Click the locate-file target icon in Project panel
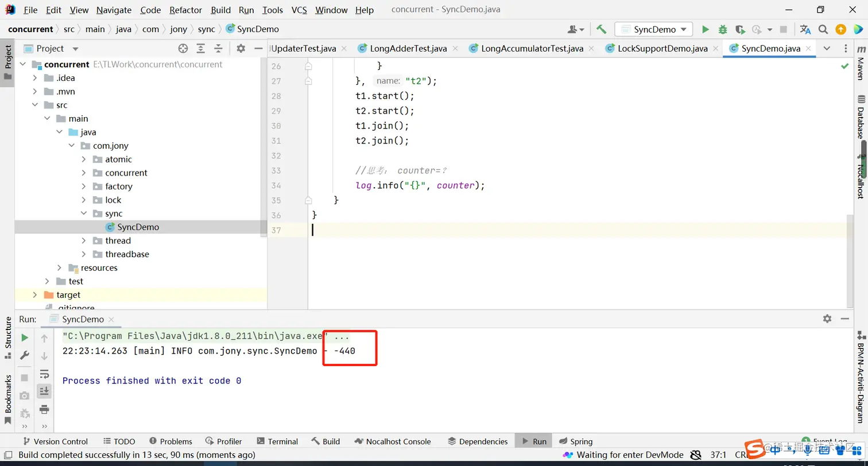This screenshot has width=868, height=466. (183, 49)
